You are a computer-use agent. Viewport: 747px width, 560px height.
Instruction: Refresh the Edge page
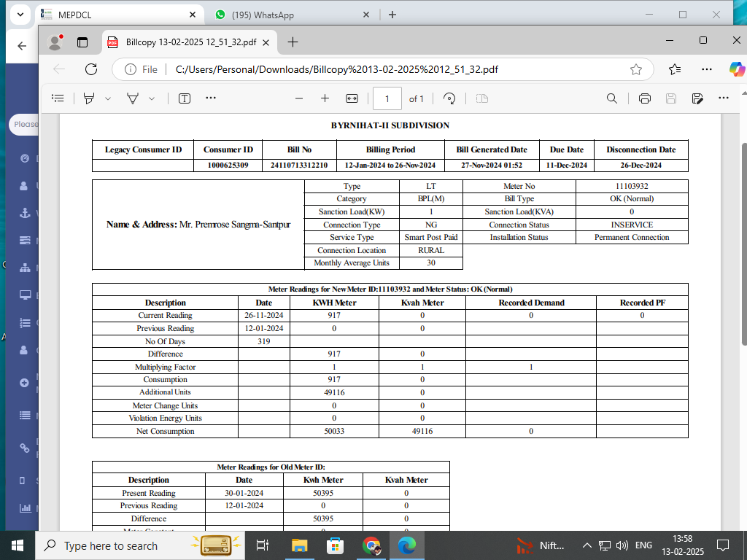click(x=91, y=69)
